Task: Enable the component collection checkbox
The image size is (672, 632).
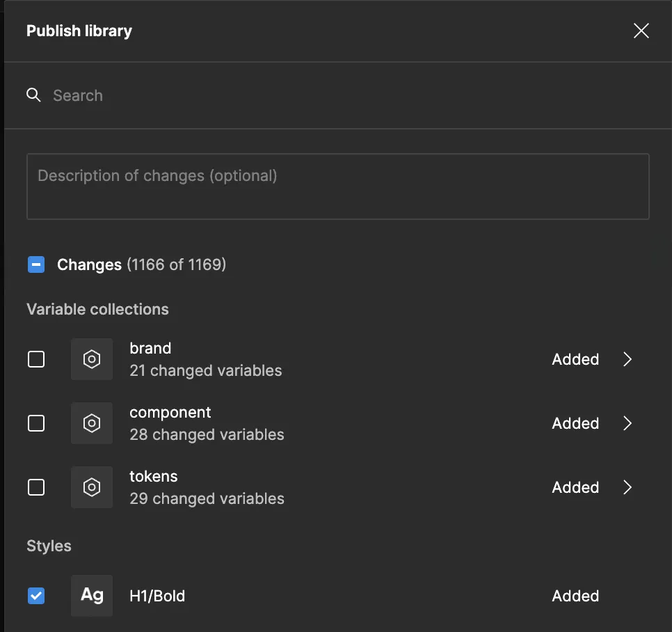Action: point(36,423)
